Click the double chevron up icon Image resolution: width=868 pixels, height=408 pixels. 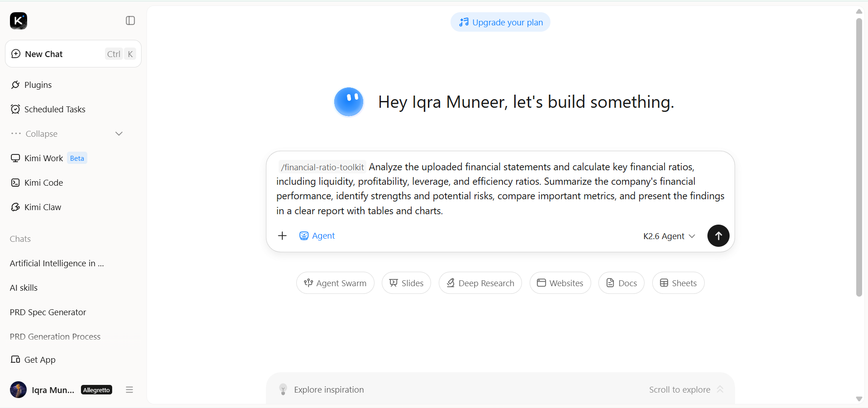720,389
